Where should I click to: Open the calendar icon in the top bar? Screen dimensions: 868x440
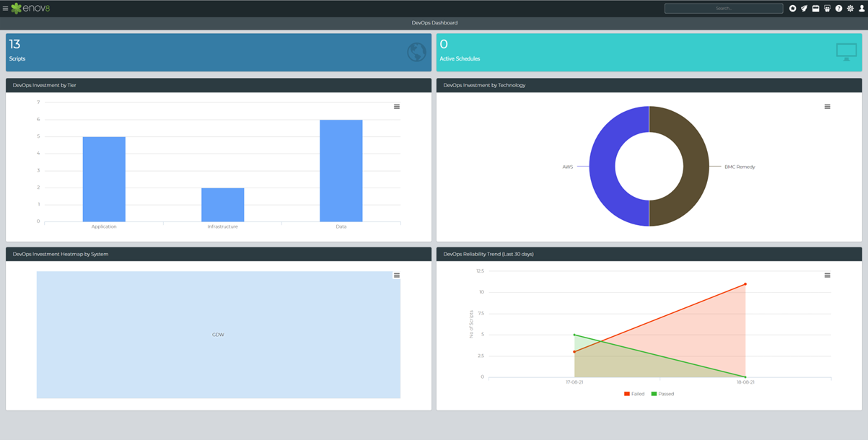pyautogui.click(x=816, y=8)
